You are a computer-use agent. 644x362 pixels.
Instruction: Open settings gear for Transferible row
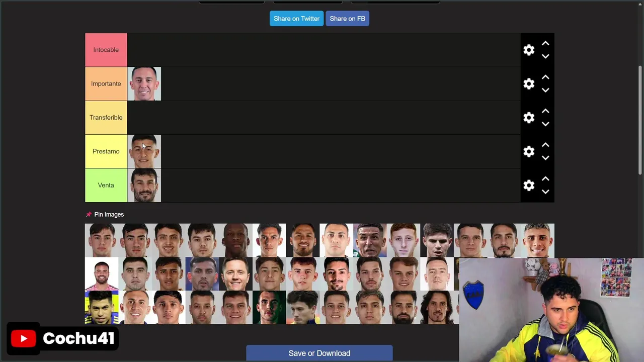(529, 118)
